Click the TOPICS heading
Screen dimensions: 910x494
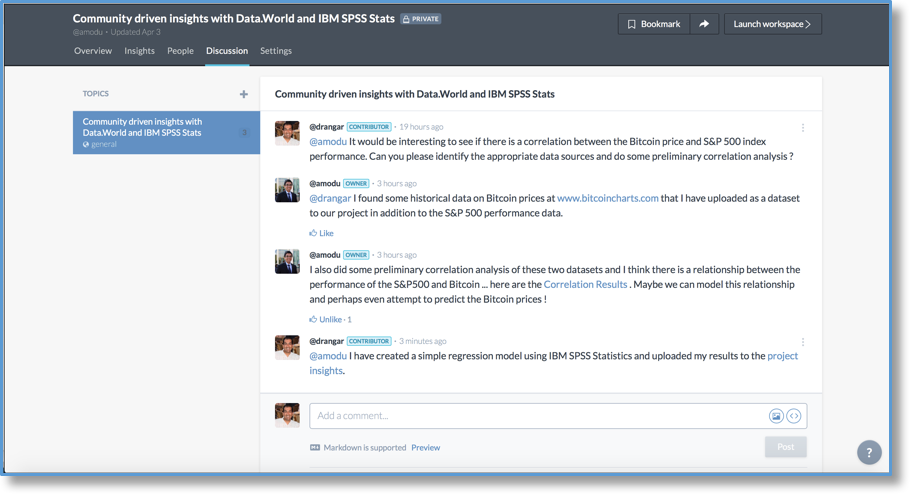[x=96, y=93]
